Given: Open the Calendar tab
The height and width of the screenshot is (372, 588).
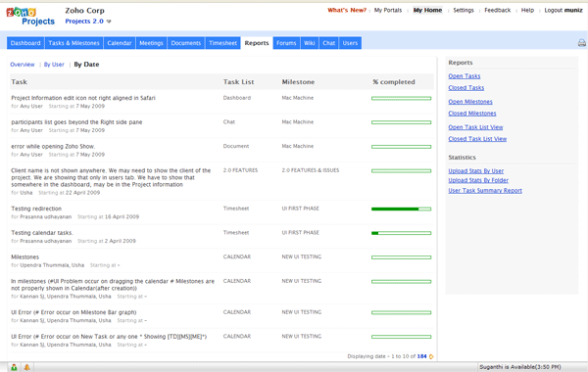Looking at the screenshot, I should pyautogui.click(x=120, y=43).
